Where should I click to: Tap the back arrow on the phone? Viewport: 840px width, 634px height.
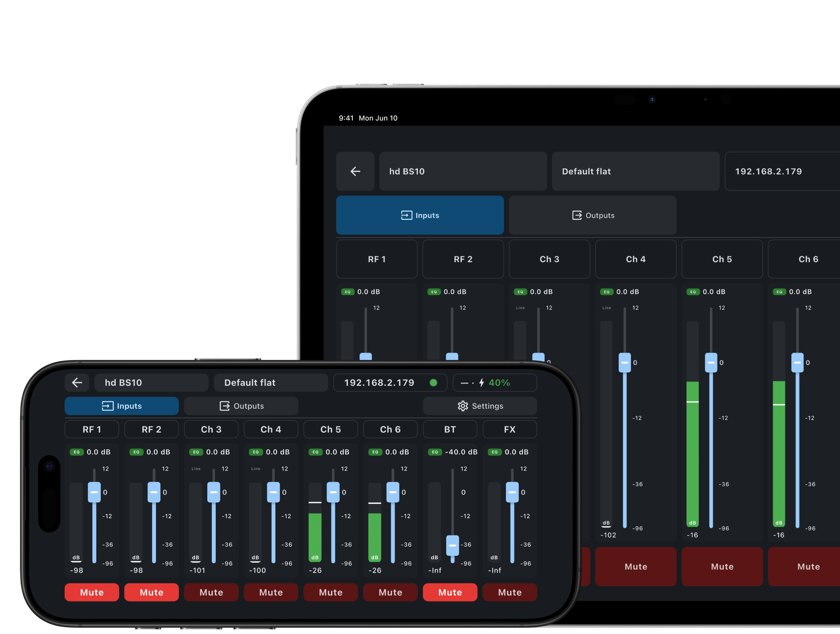(x=77, y=383)
